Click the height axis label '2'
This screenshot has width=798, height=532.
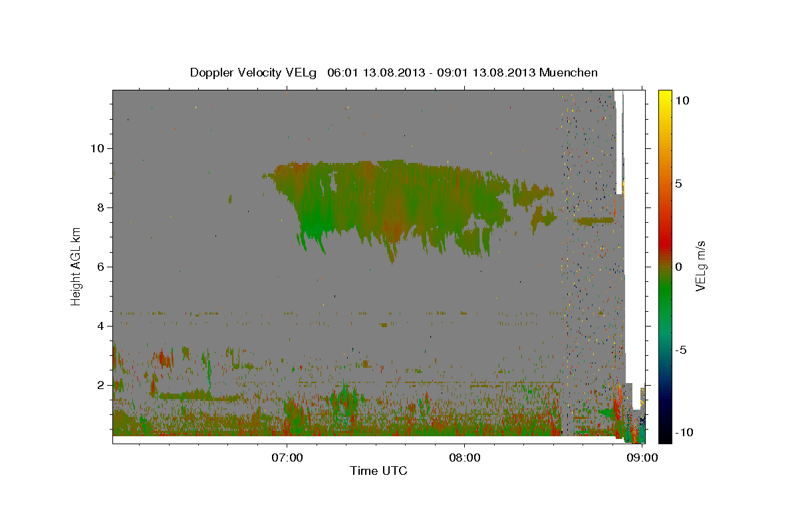[102, 385]
